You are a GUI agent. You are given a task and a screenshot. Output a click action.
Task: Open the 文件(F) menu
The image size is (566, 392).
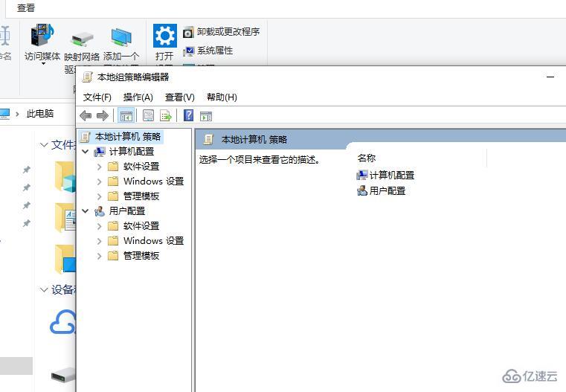[x=97, y=97]
